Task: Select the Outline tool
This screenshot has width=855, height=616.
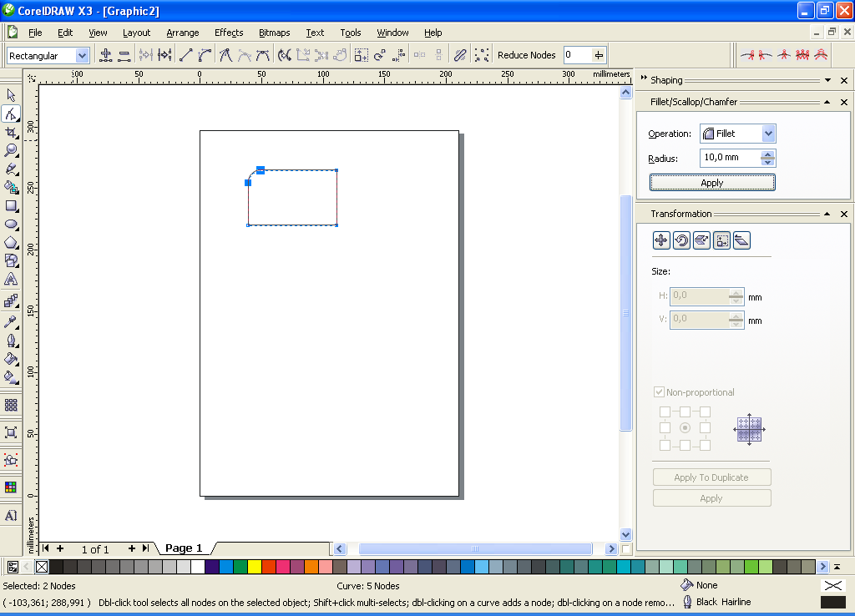Action: tap(11, 341)
